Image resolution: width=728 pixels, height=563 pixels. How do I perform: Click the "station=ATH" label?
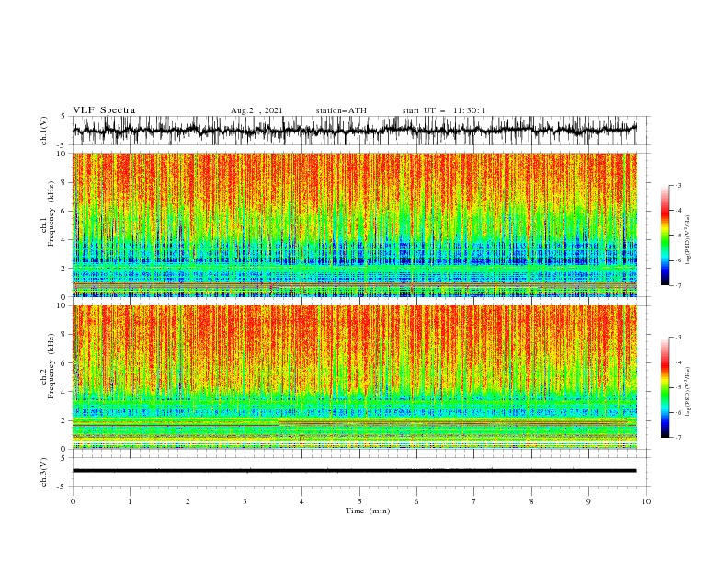(x=341, y=110)
